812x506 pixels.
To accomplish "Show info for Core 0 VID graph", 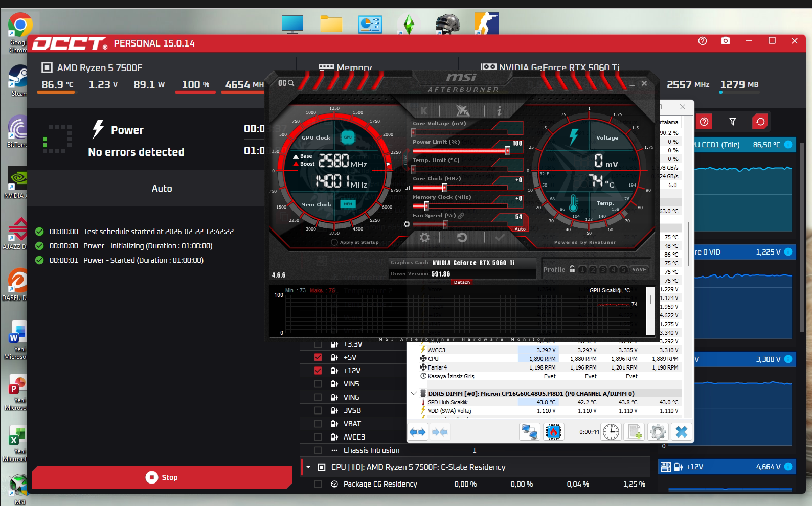I will 788,252.
